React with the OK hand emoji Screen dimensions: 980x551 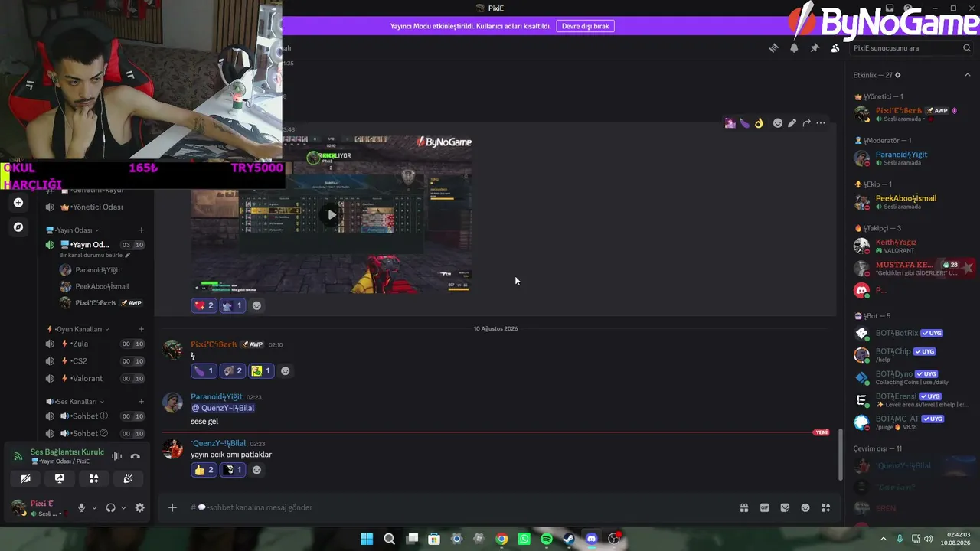(759, 122)
